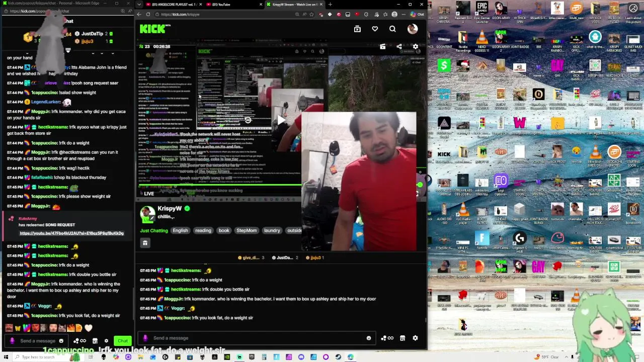The image size is (644, 362).
Task: Select Resident Evil 4 desktop shortcut
Action: pyautogui.click(x=463, y=13)
